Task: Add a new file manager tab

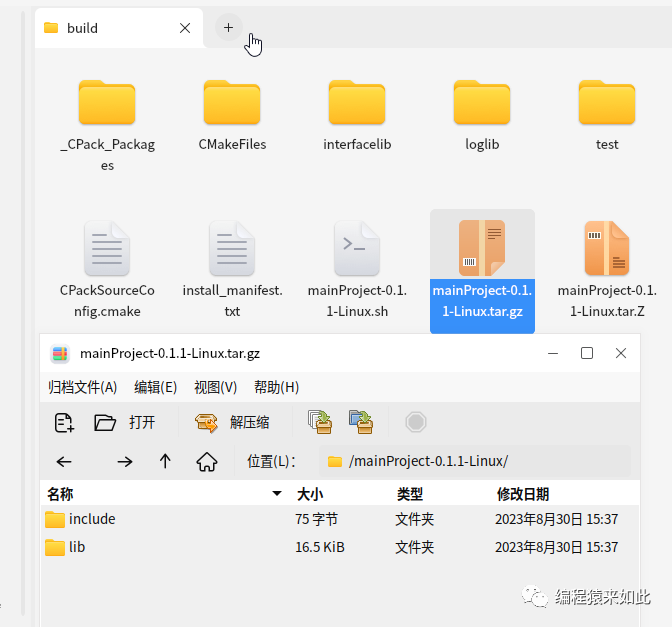Action: click(x=228, y=28)
